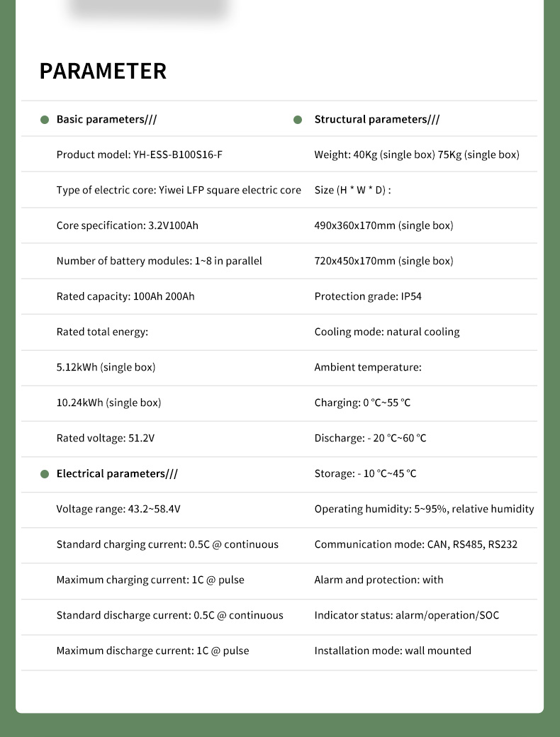Click the 720x450x170mm size entry
This screenshot has height=737, width=560.
(x=383, y=261)
